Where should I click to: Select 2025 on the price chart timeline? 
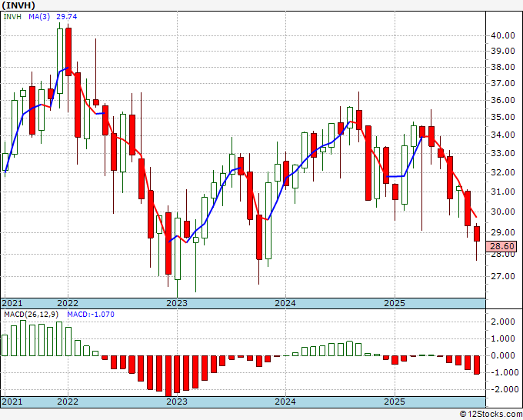pos(395,303)
